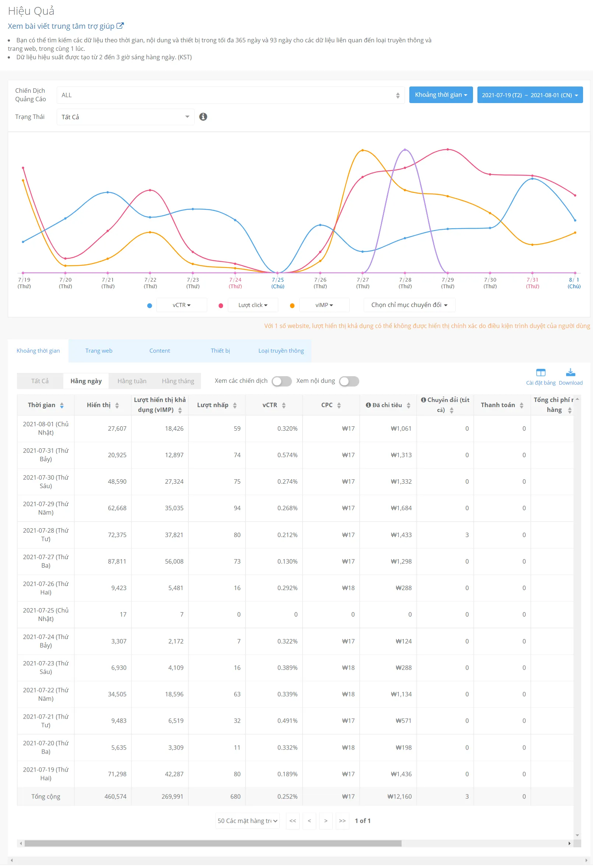Click the ₩12,160 total spend value
The image size is (593, 868).
click(399, 797)
